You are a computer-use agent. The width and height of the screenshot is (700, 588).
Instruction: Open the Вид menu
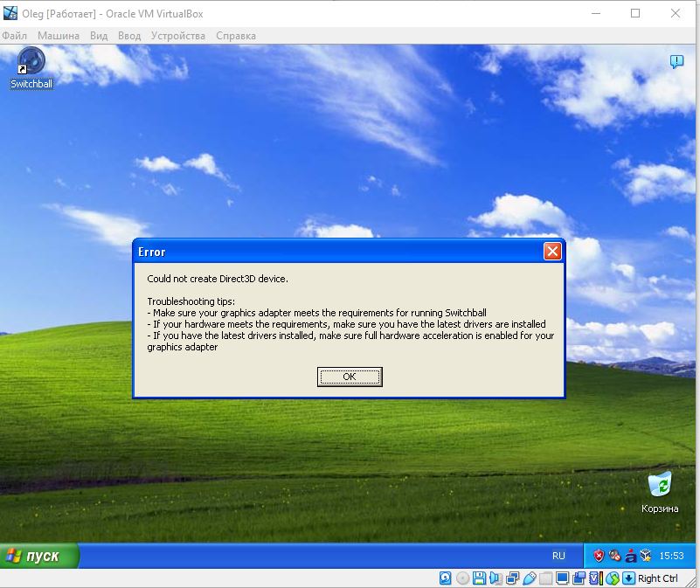coord(99,36)
